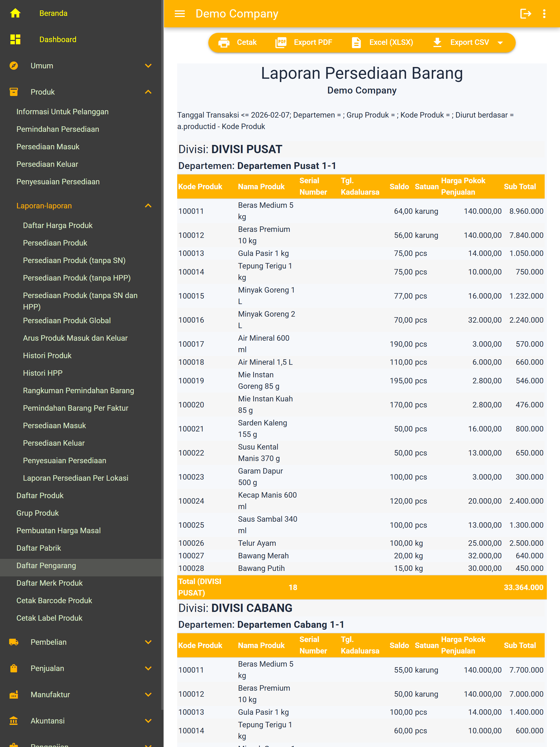Click Bawang Merah product row

(x=361, y=556)
